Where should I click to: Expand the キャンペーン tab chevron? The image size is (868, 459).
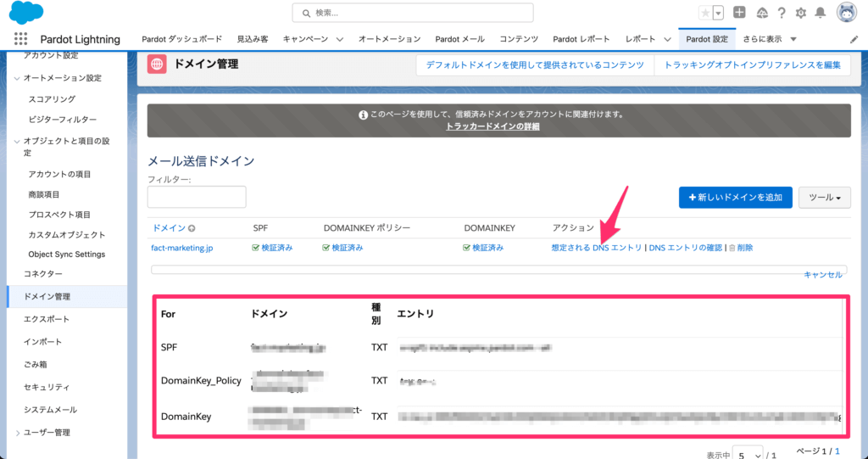coord(340,39)
